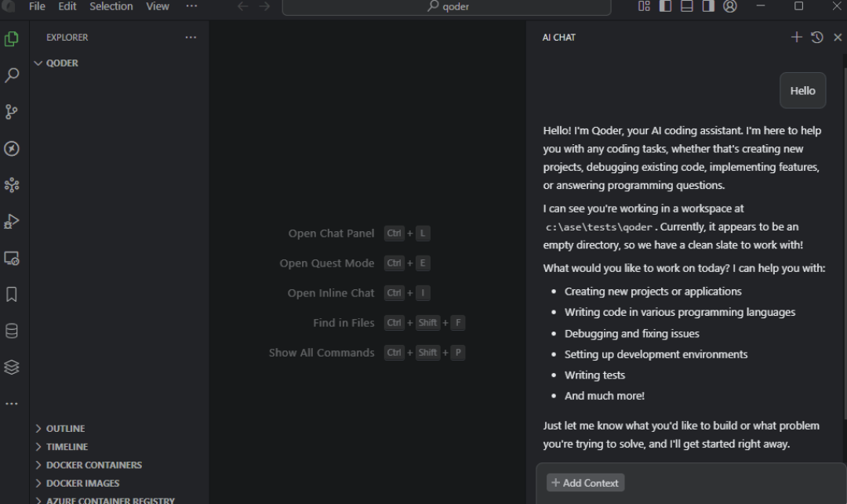Click Open Quest Mode shortcut hint
This screenshot has height=504, width=847.
pyautogui.click(x=355, y=263)
